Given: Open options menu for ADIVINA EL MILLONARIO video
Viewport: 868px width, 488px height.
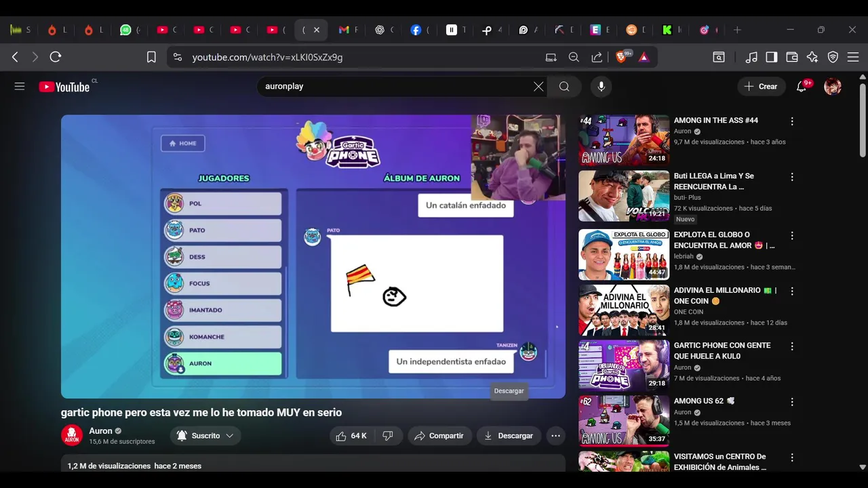Looking at the screenshot, I should (x=792, y=291).
